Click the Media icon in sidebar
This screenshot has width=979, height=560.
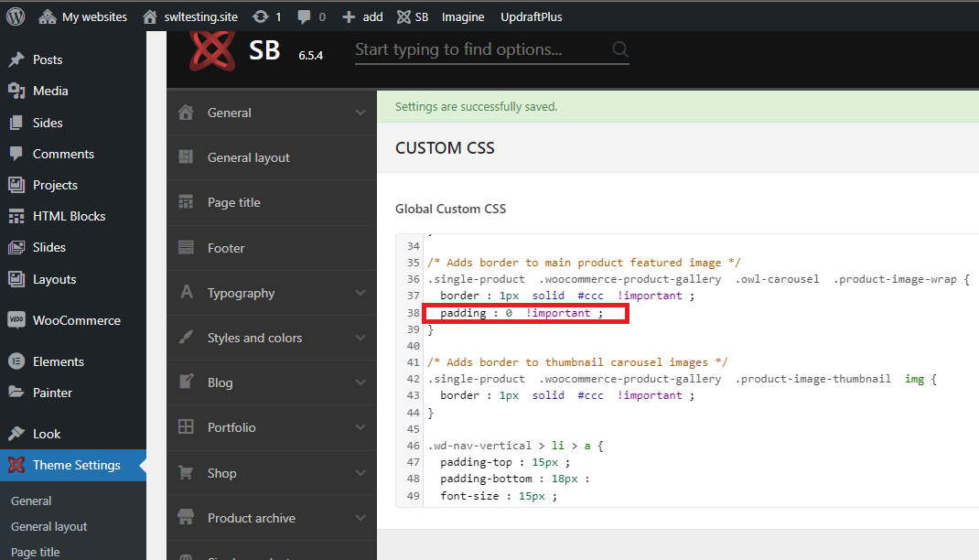(16, 91)
